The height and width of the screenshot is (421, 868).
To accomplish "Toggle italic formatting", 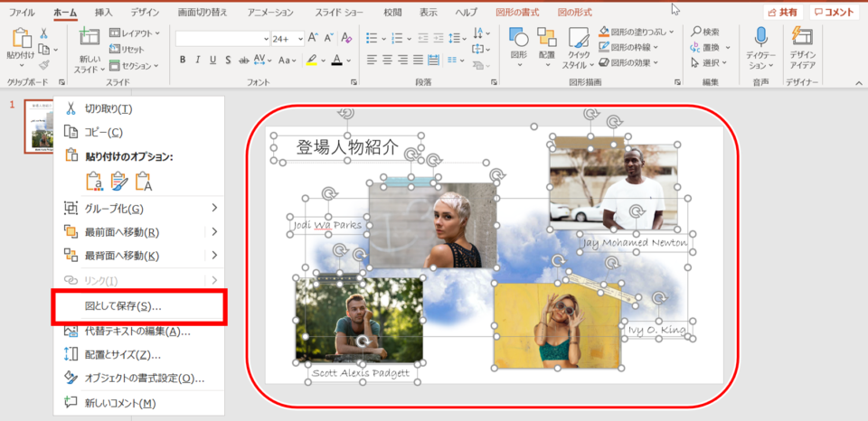I will 197,61.
